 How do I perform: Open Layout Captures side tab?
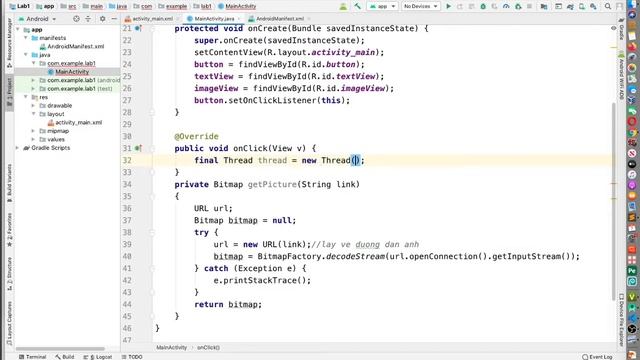[x=9, y=322]
